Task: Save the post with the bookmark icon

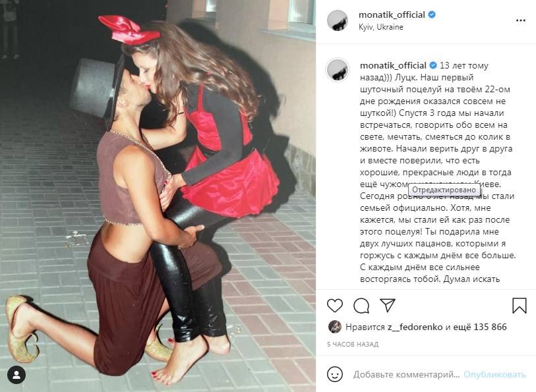Action: click(520, 305)
